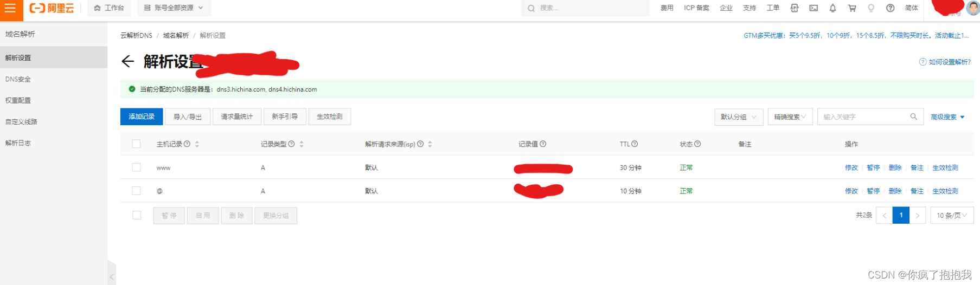Click the 添加记录 button
The width and height of the screenshot is (980, 285).
[142, 116]
